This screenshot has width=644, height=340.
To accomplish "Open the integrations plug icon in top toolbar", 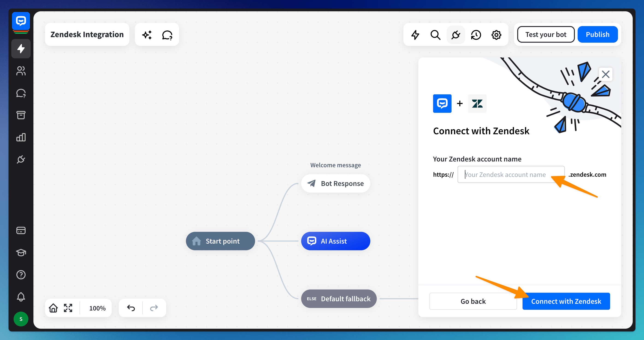I will 455,35.
